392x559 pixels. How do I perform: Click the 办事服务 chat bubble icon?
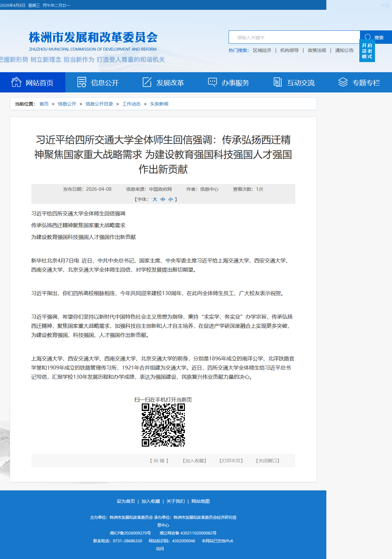[212, 82]
